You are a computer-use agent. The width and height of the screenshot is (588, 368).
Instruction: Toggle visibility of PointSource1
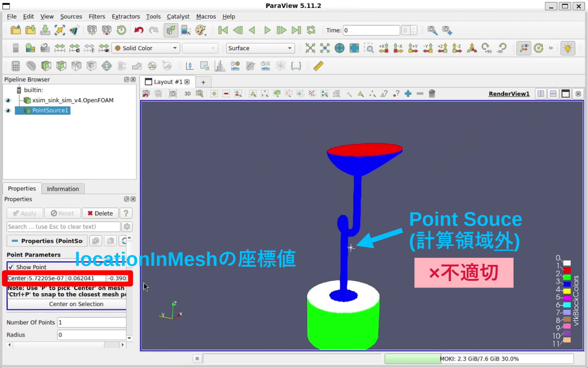point(8,110)
